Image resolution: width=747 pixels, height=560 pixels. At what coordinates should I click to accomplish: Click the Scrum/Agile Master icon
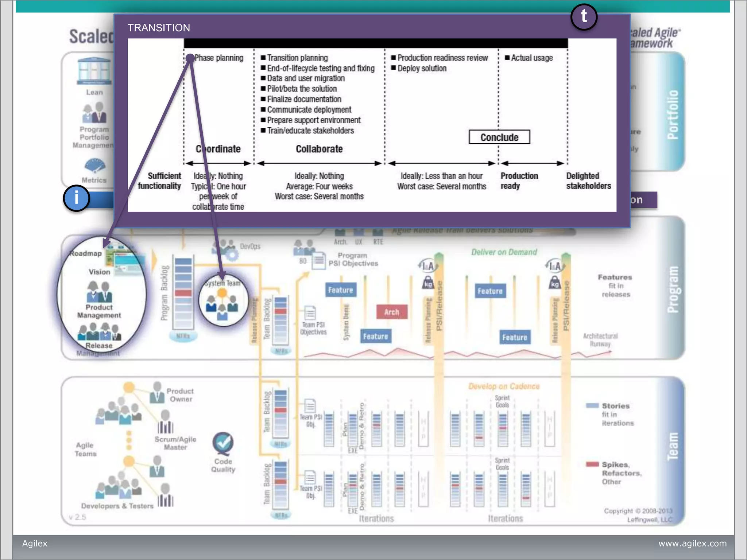click(165, 422)
